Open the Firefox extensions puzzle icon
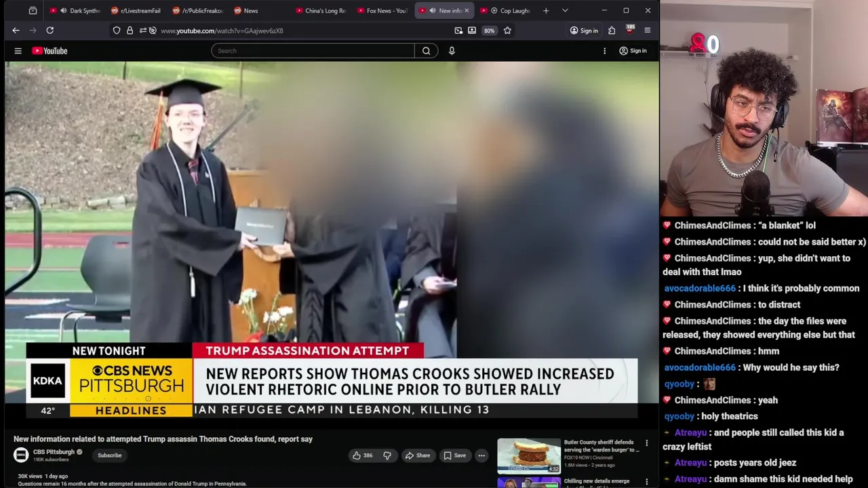The height and width of the screenshot is (488, 868). (x=612, y=30)
